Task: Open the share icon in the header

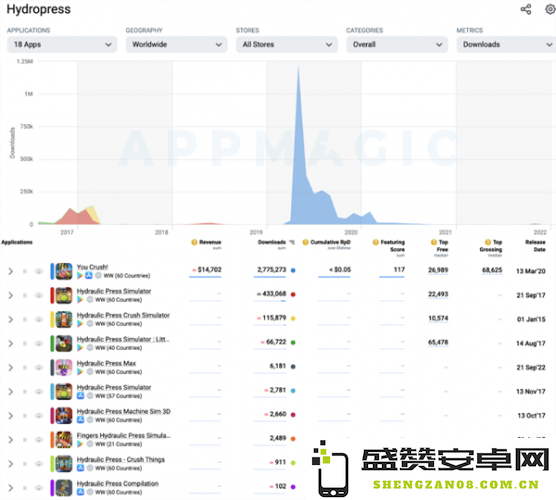Action: (526, 9)
